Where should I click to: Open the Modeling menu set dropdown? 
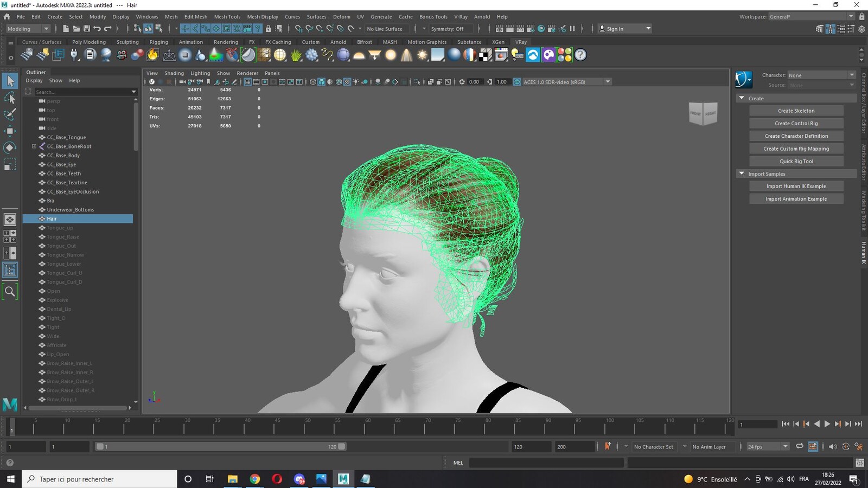tap(28, 29)
